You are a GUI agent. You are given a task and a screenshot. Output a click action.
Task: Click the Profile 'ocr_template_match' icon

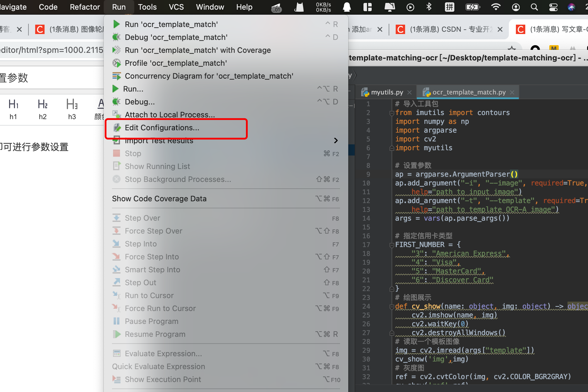(x=116, y=63)
